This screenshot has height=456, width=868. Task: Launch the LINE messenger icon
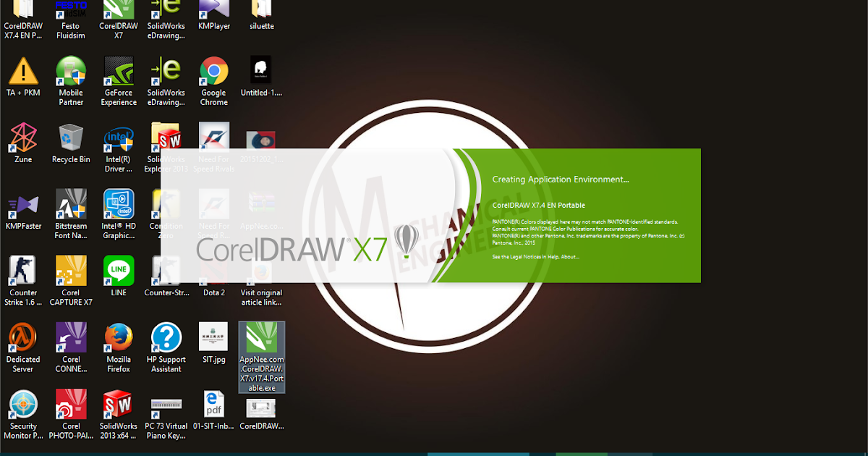point(119,276)
